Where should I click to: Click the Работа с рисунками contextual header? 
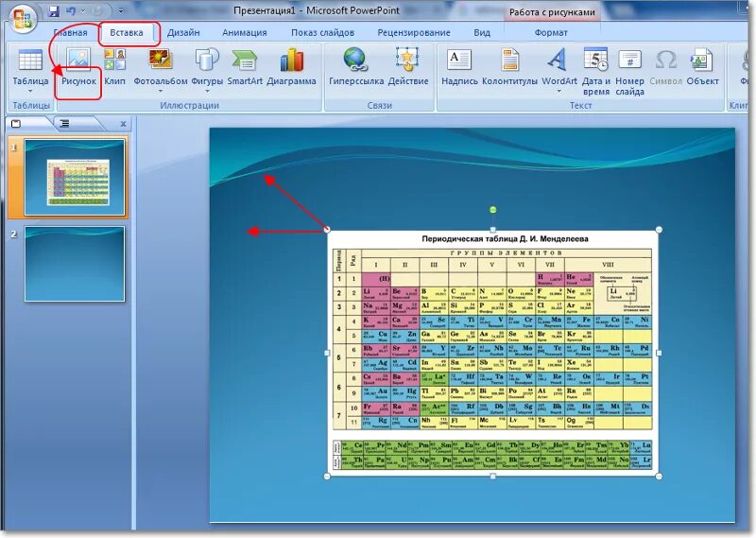[552, 12]
